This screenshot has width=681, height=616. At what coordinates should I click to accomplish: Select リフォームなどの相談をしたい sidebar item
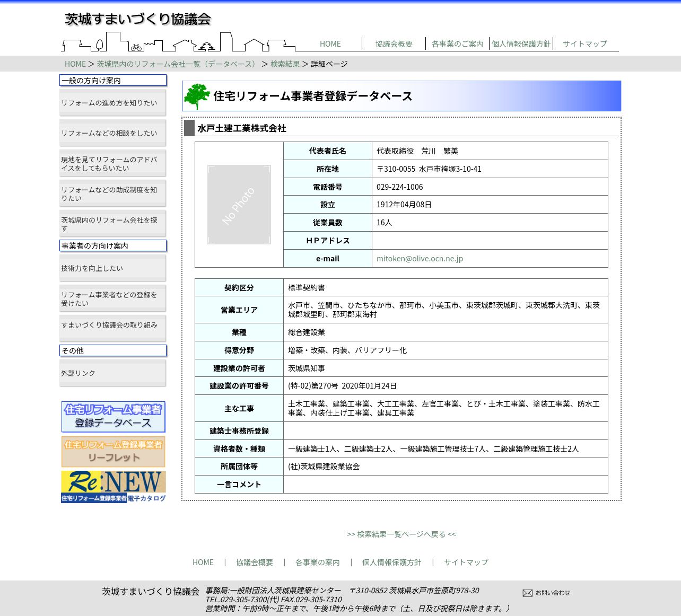click(x=112, y=133)
